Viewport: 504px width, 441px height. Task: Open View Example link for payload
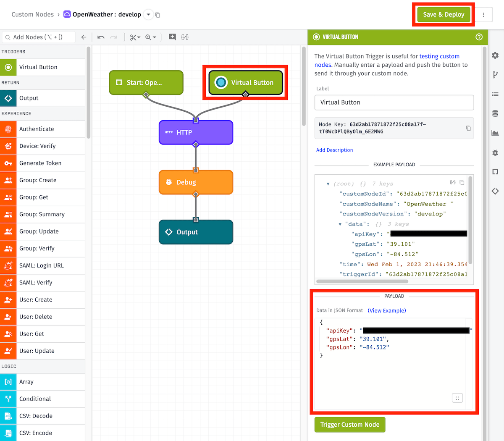(x=387, y=310)
